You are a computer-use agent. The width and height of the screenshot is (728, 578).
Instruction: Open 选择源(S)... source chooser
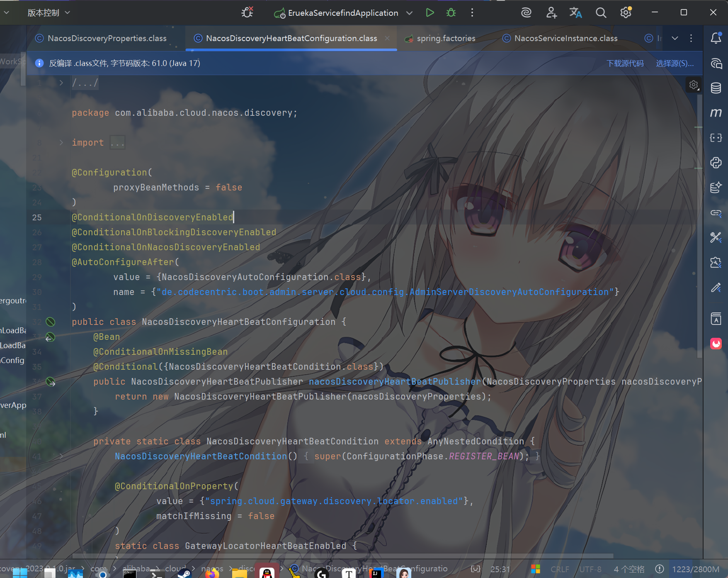(x=675, y=63)
